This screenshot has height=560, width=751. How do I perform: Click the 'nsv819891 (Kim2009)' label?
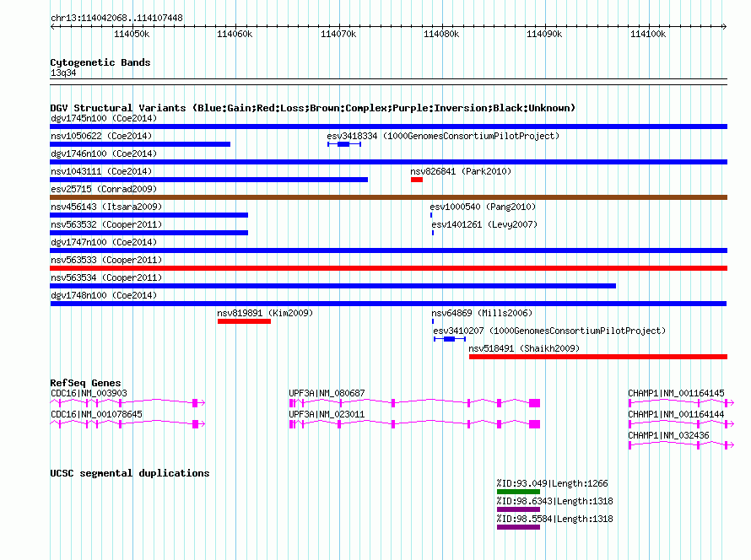tap(265, 313)
